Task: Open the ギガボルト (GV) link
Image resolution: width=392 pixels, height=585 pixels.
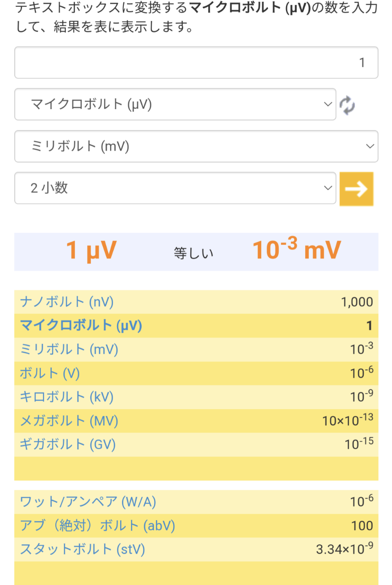Action: pos(68,444)
